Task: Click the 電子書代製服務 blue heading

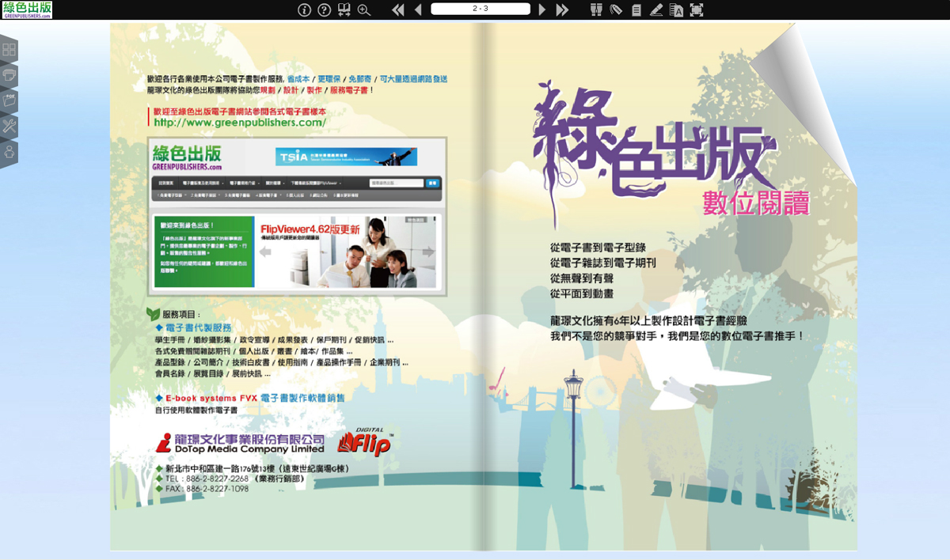Action: click(x=193, y=327)
